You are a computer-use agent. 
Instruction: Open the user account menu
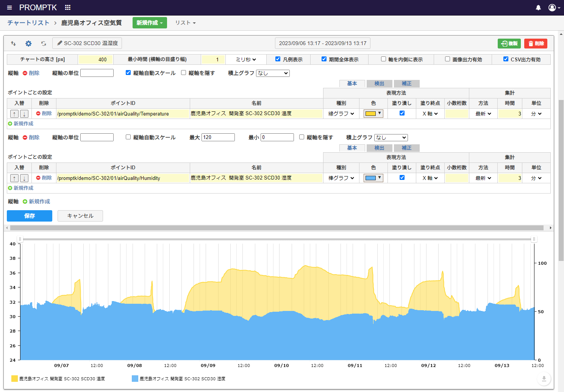(554, 8)
